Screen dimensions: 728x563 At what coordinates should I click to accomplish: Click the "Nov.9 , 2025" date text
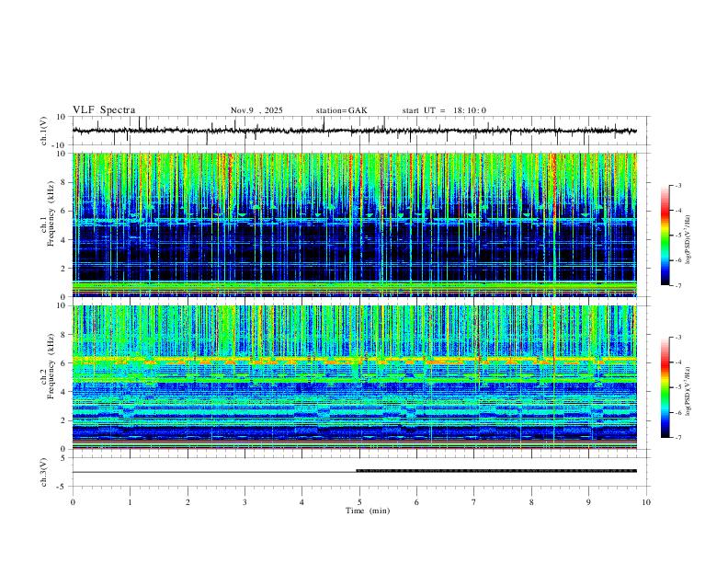pos(256,110)
